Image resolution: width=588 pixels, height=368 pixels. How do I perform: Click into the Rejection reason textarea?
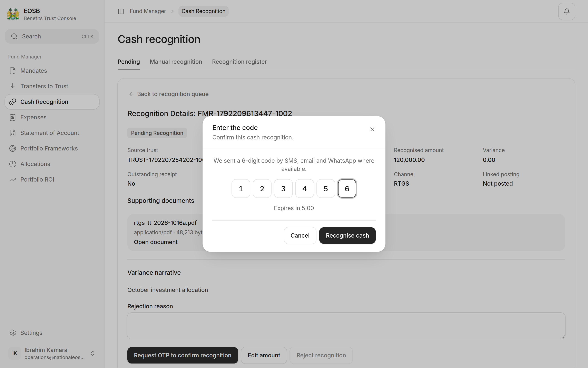point(346,326)
